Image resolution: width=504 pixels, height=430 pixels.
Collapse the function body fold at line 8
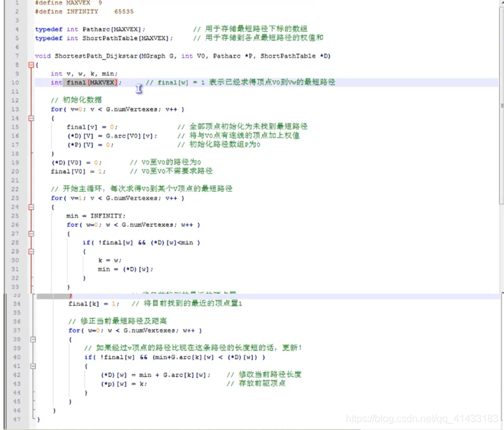click(x=31, y=65)
